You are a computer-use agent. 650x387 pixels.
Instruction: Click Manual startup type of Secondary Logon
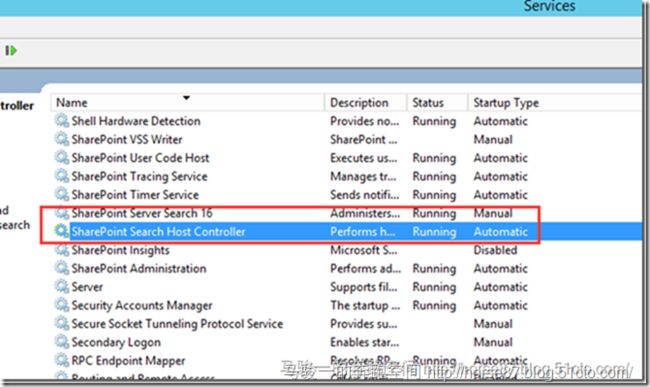point(493,342)
